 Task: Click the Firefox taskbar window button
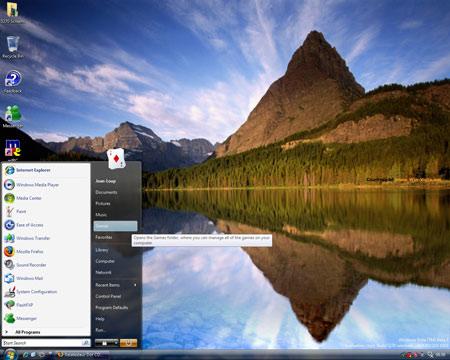point(83,355)
